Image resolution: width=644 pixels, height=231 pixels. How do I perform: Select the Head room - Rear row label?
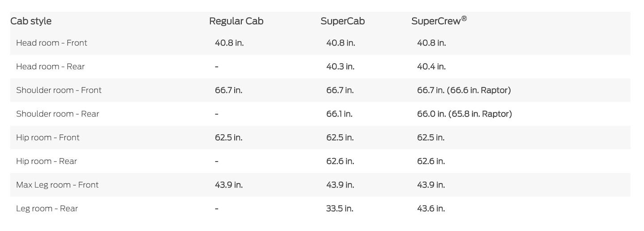[x=50, y=67]
